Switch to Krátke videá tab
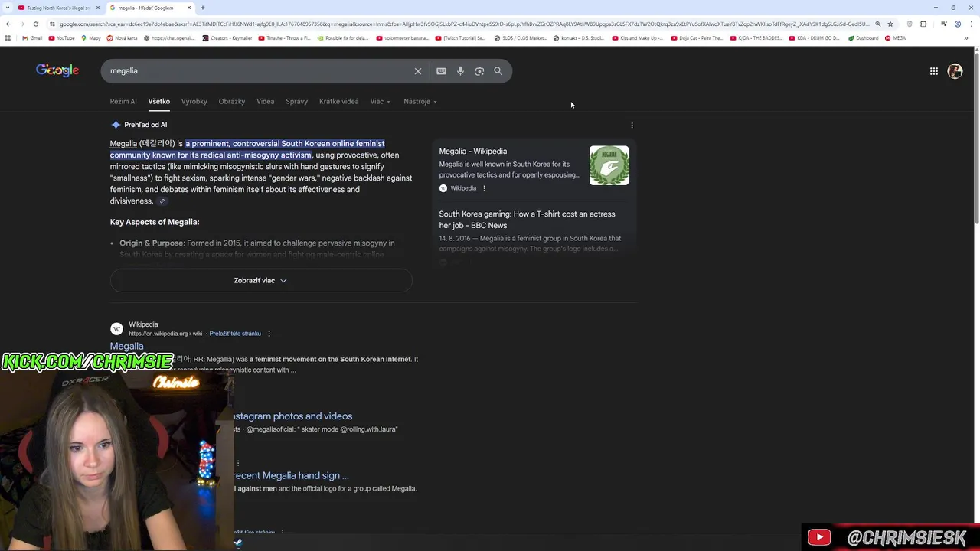980x551 pixels. coord(338,101)
